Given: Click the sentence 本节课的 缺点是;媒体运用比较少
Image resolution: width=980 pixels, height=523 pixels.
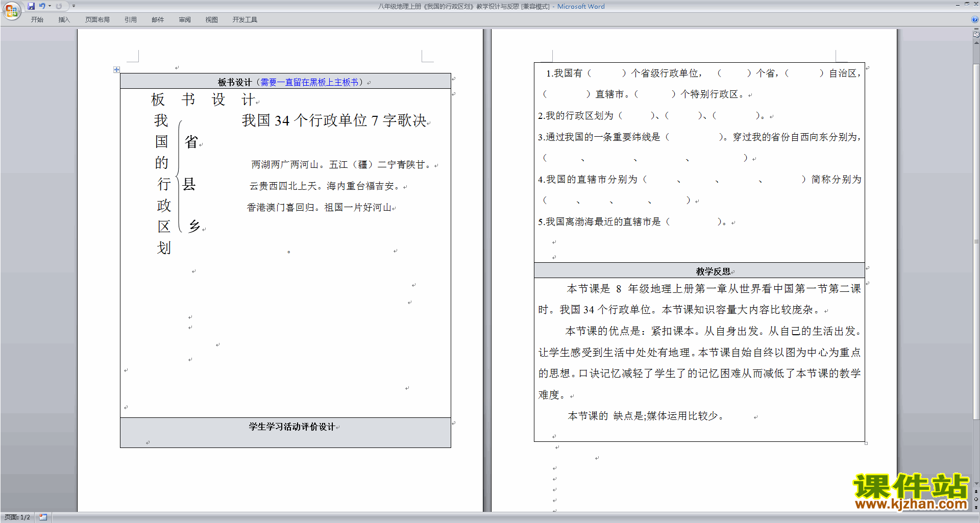Looking at the screenshot, I should pyautogui.click(x=646, y=416).
